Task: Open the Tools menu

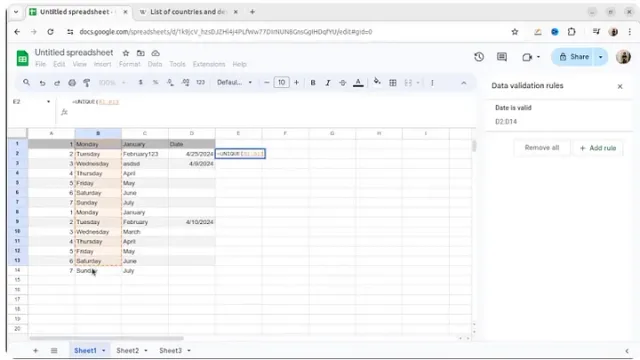Action: coord(177,64)
